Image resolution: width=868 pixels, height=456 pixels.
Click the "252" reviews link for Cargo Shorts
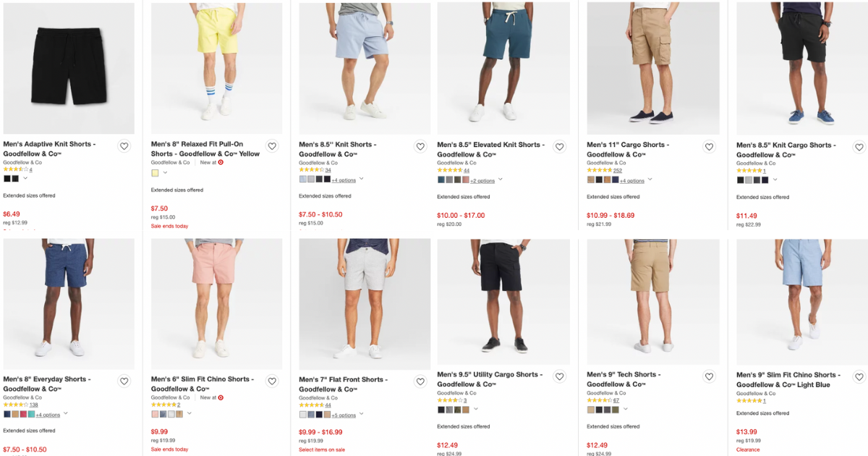coord(617,170)
